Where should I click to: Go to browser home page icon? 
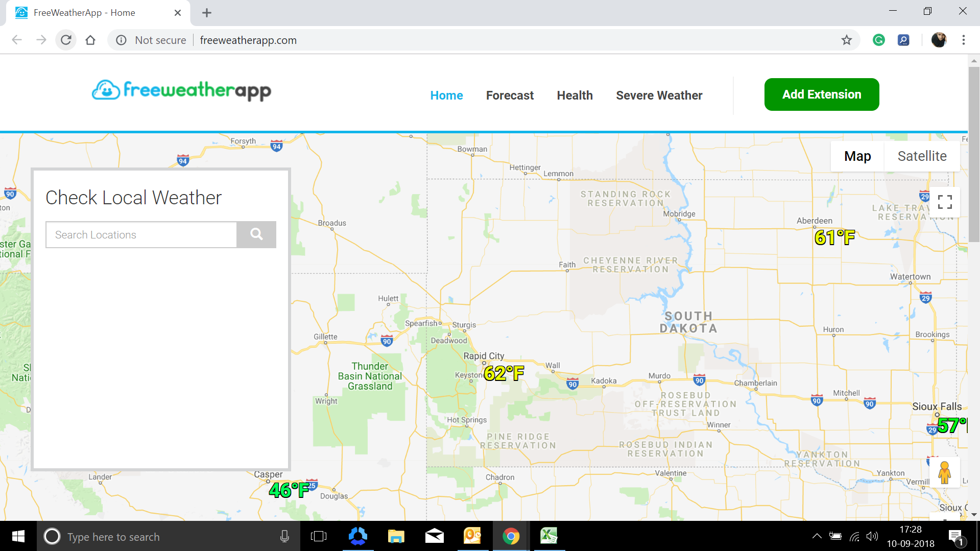(x=90, y=40)
